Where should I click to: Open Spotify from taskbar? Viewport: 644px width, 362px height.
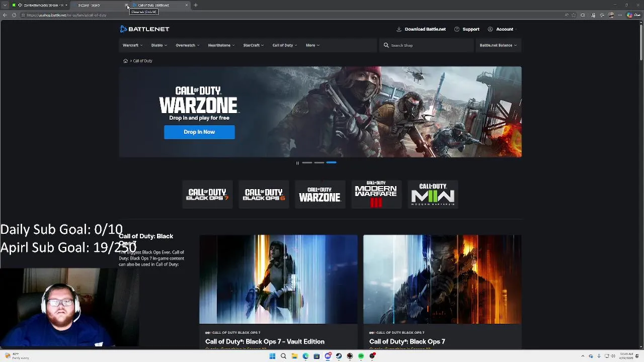click(x=361, y=356)
